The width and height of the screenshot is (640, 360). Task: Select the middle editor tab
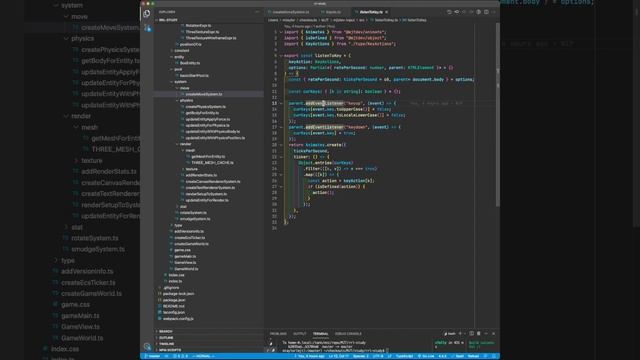coord(333,12)
